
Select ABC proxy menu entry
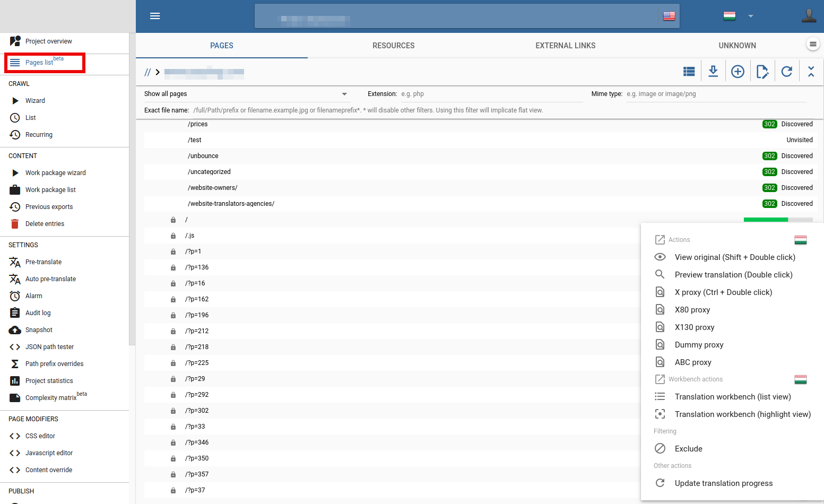[732, 362]
